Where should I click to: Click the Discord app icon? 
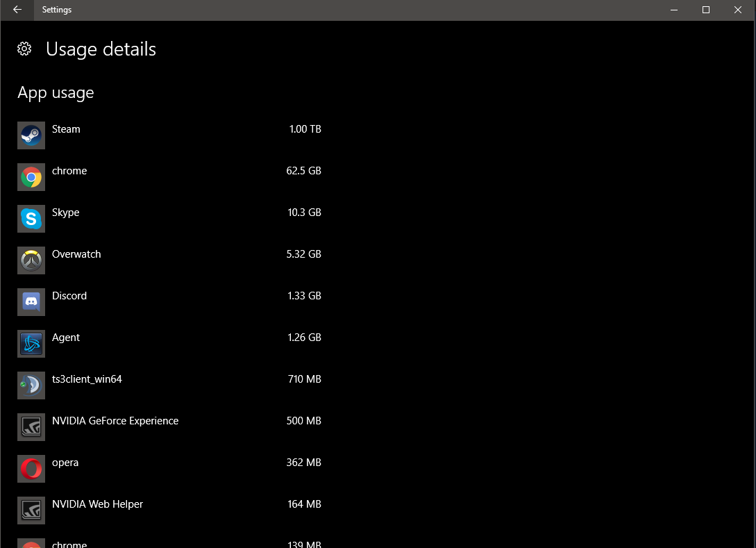click(31, 302)
